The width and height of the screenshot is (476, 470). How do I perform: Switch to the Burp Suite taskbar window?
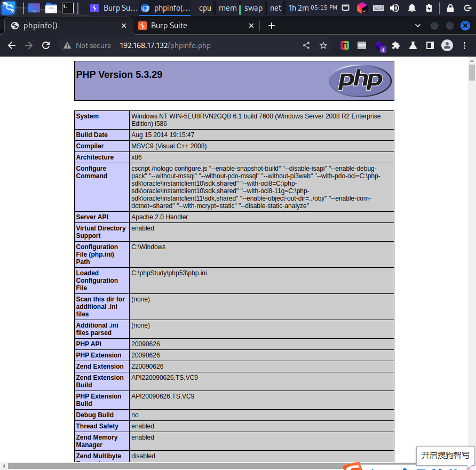(114, 8)
